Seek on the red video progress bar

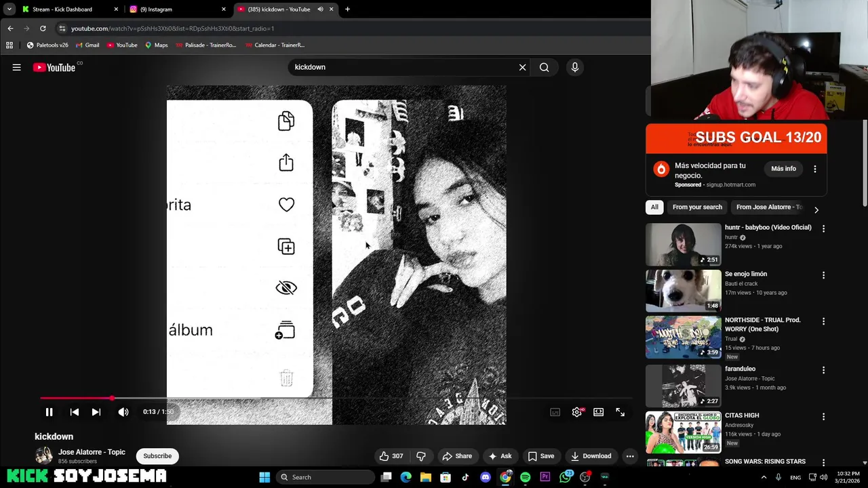(x=336, y=399)
